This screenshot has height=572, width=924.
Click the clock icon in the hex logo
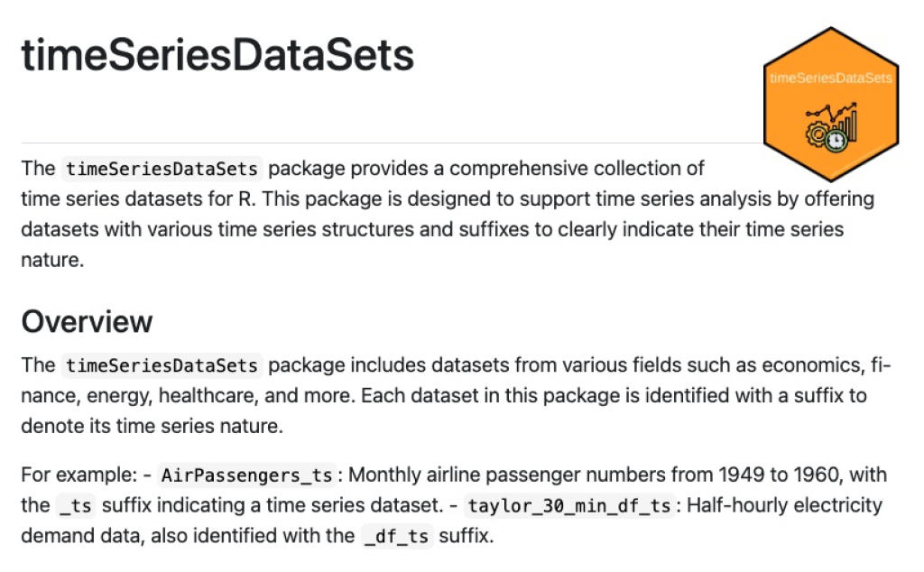(x=836, y=142)
